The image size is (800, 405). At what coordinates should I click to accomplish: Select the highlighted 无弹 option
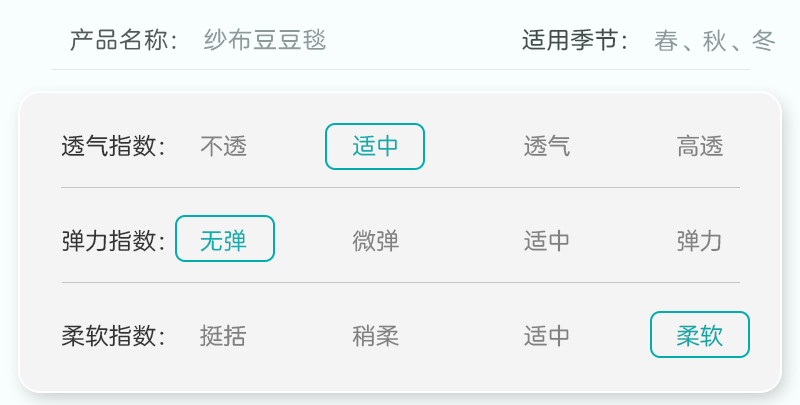pyautogui.click(x=225, y=240)
